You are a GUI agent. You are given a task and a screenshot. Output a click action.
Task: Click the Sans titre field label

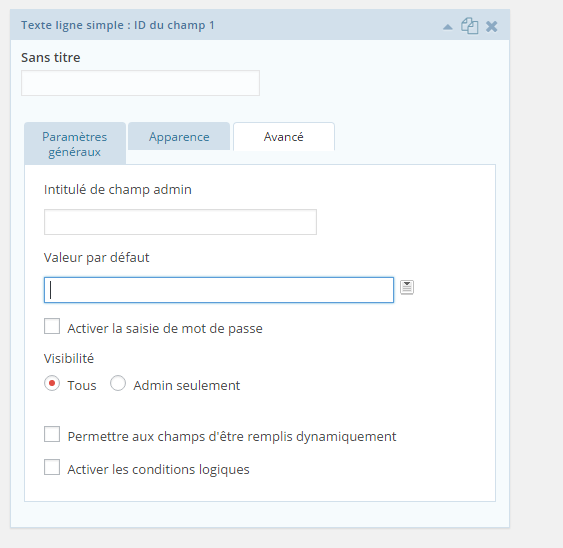point(51,57)
